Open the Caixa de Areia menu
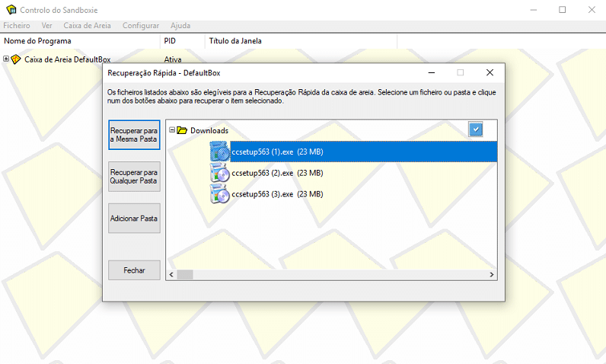 click(x=87, y=25)
